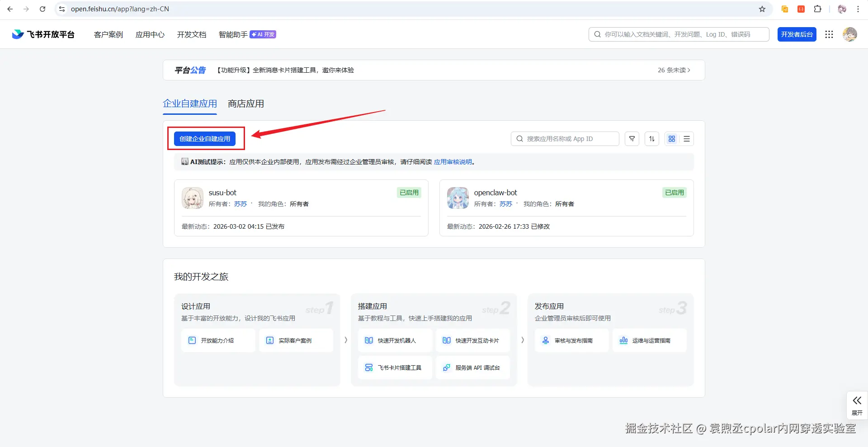The image size is (868, 447).
Task: Open the 客户案例 nav menu
Action: click(108, 34)
